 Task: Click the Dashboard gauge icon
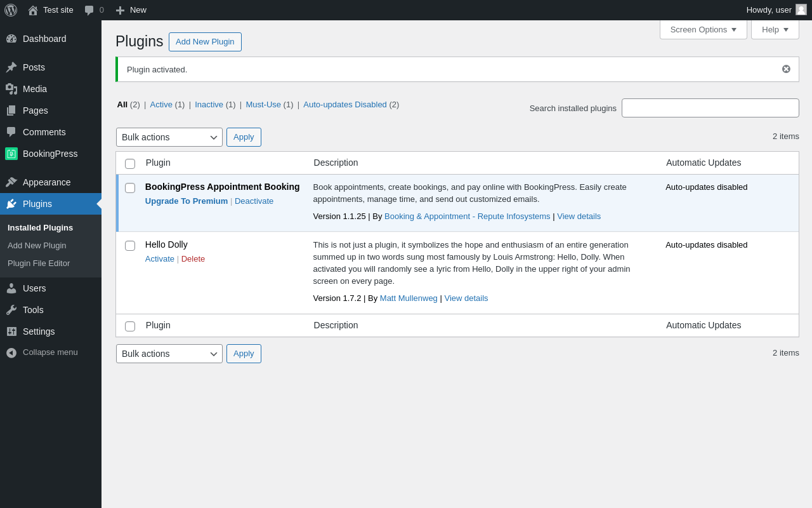click(11, 39)
